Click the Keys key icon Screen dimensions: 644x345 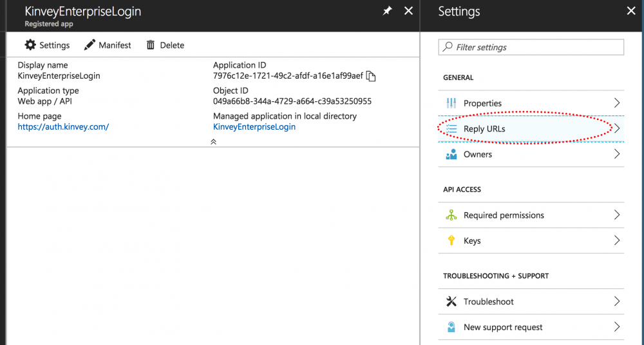(x=451, y=241)
